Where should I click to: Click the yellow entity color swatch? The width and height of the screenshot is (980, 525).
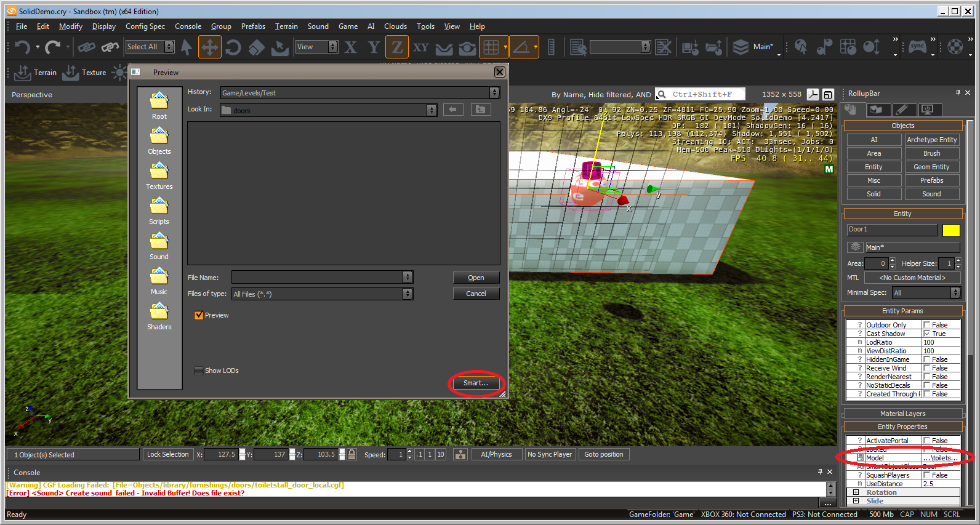pos(951,230)
